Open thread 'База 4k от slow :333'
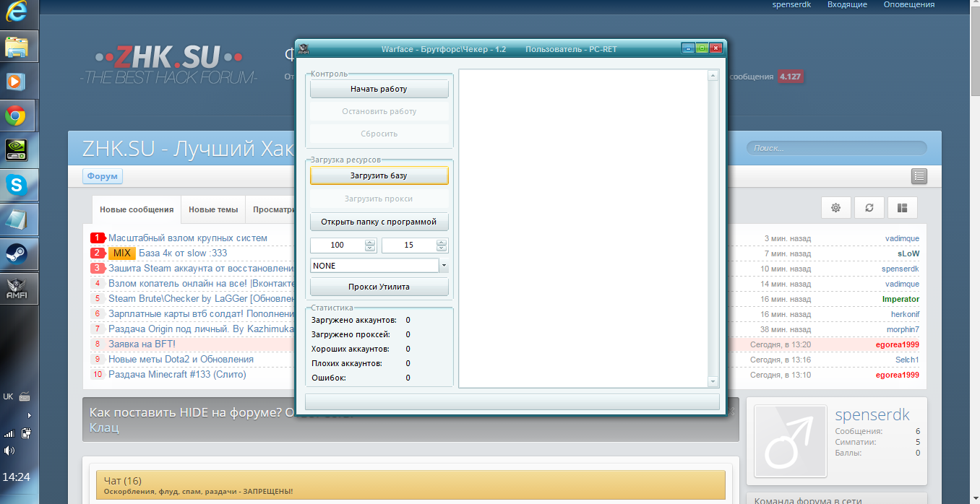Image resolution: width=980 pixels, height=504 pixels. 183,253
